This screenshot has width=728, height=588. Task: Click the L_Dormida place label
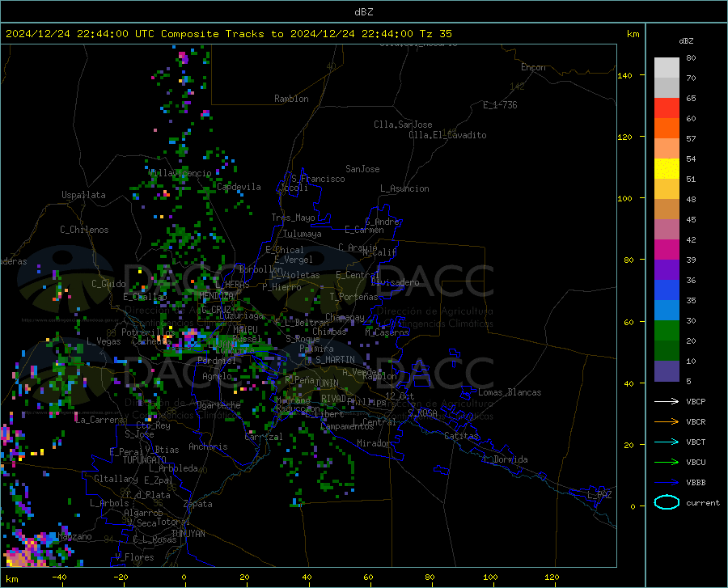[506, 459]
